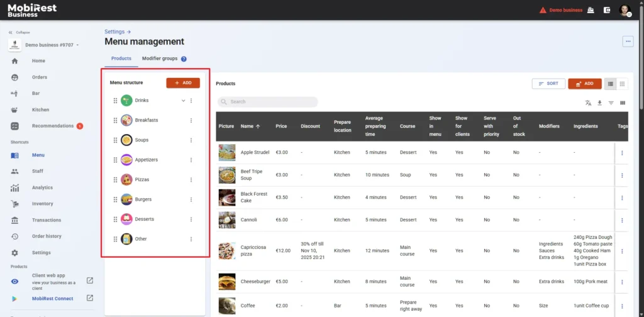Open the help icon beside Modifier groups
This screenshot has width=644, height=317.
click(184, 58)
